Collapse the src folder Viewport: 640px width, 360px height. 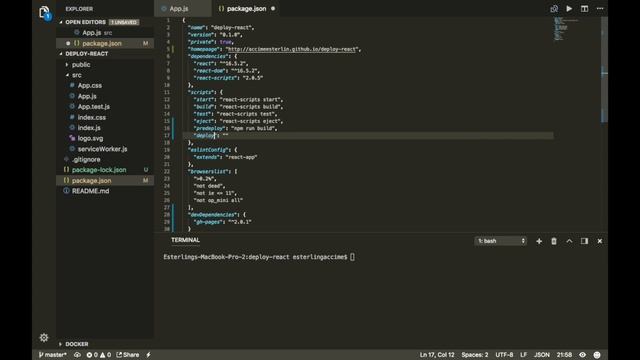click(x=77, y=75)
